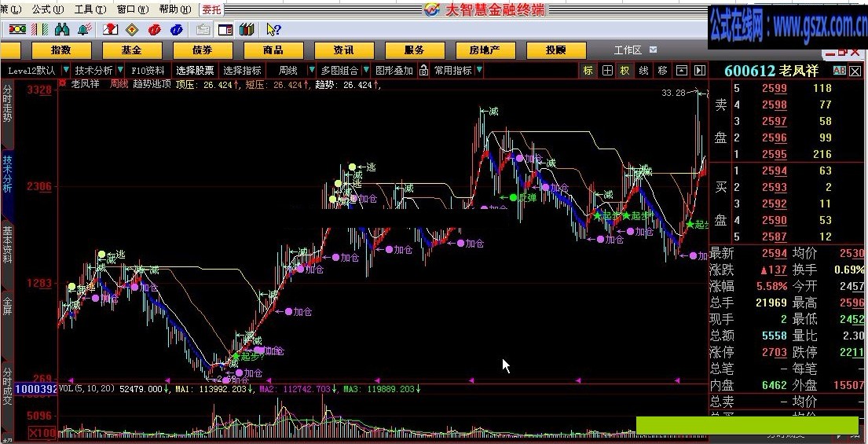Click the upward panel box icon
Viewport: 868px width, 444px height.
pyautogui.click(x=682, y=70)
